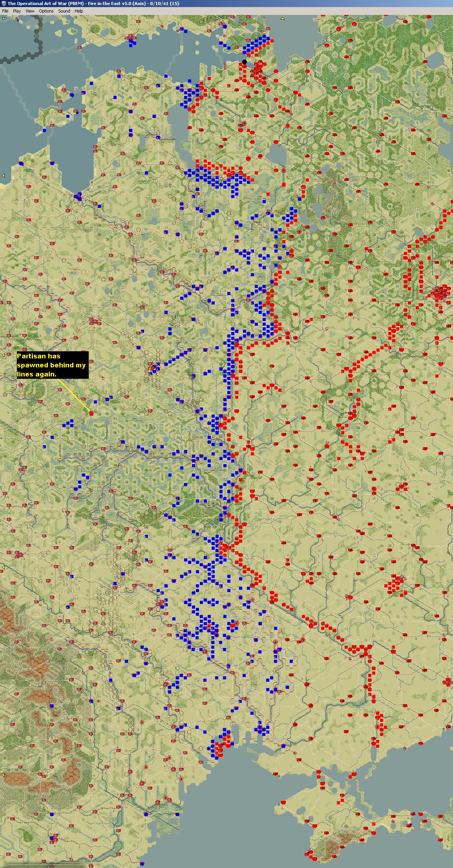Open the View menu

[30, 11]
